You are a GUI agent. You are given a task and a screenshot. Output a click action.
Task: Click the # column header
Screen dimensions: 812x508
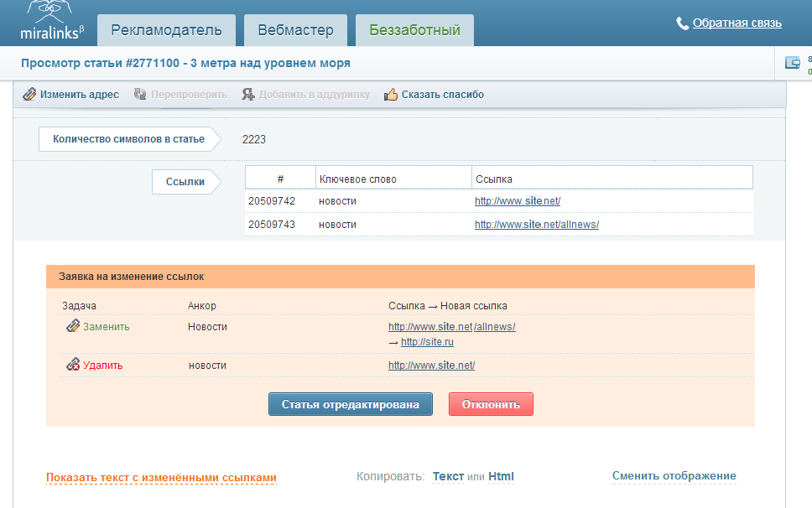[280, 179]
